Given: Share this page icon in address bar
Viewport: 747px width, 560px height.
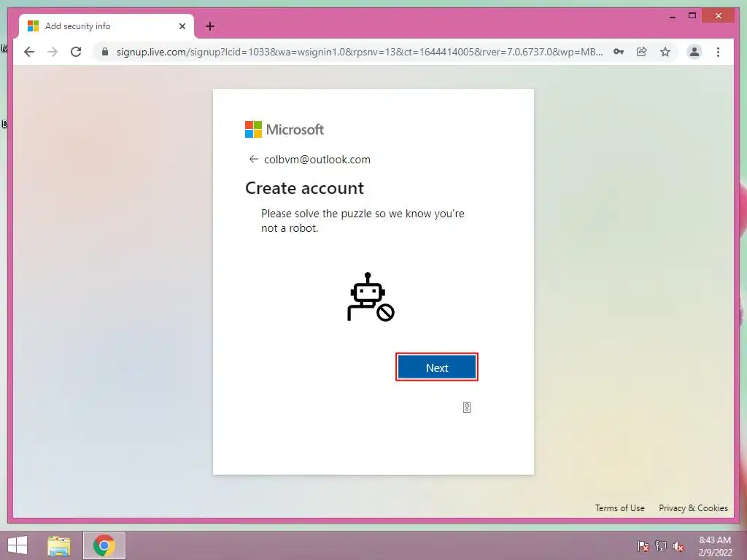Looking at the screenshot, I should click(x=642, y=52).
